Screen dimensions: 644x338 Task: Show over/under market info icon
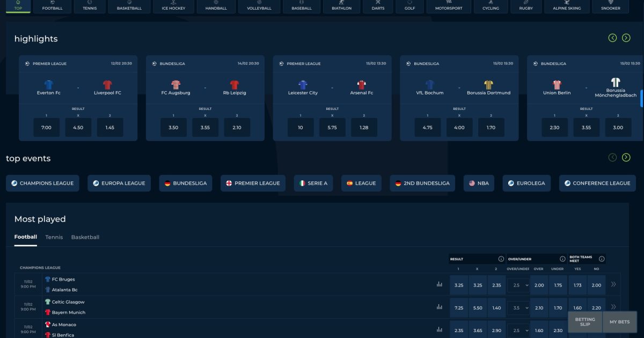coord(562,259)
